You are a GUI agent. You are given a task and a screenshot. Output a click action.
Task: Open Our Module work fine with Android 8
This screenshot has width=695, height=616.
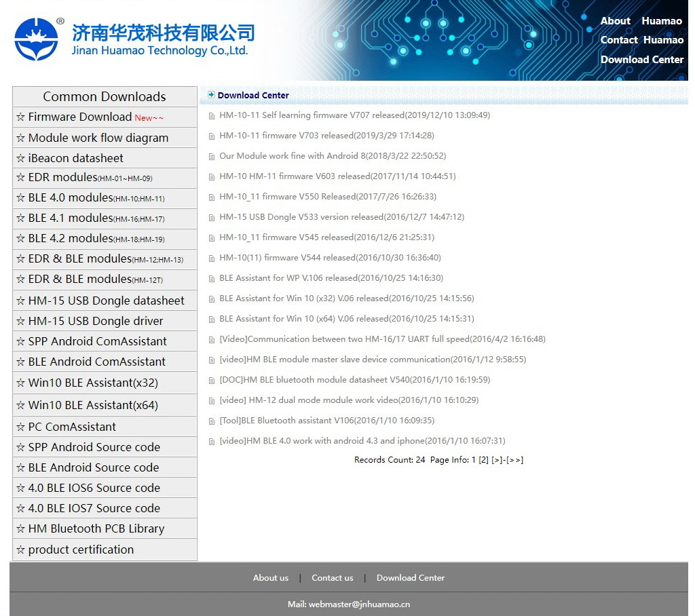pyautogui.click(x=333, y=156)
